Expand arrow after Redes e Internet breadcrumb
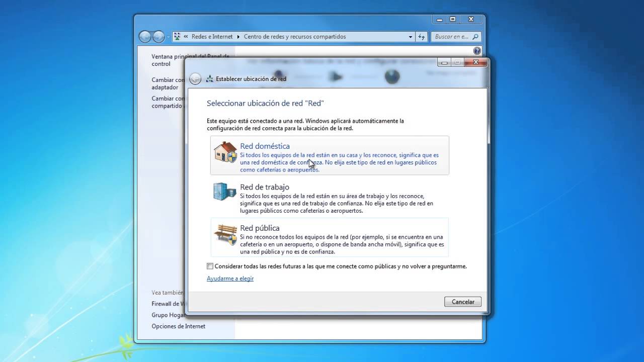The height and width of the screenshot is (362, 644). tap(238, 37)
